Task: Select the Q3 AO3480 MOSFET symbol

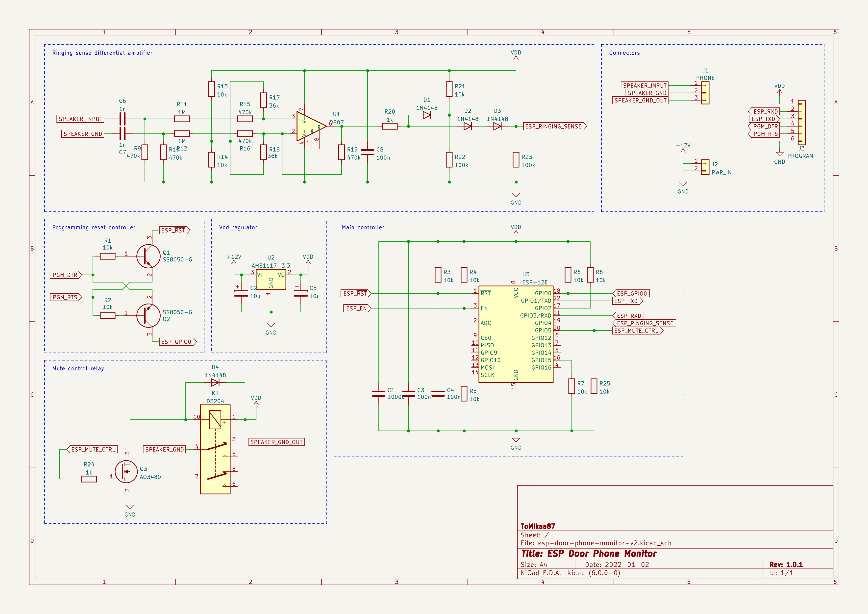Action: [126, 471]
